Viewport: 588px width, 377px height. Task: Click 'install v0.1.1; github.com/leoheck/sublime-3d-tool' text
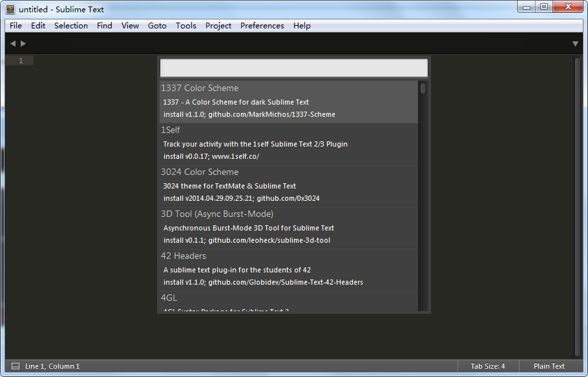247,240
